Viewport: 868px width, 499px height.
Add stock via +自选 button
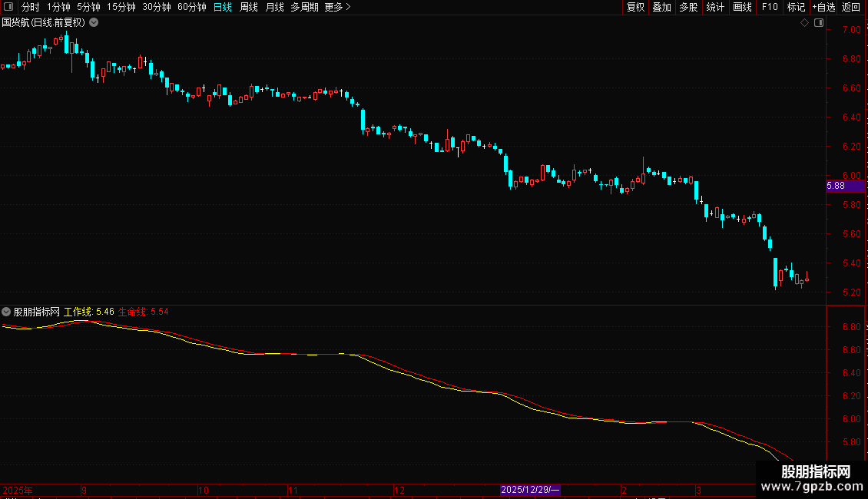[823, 7]
